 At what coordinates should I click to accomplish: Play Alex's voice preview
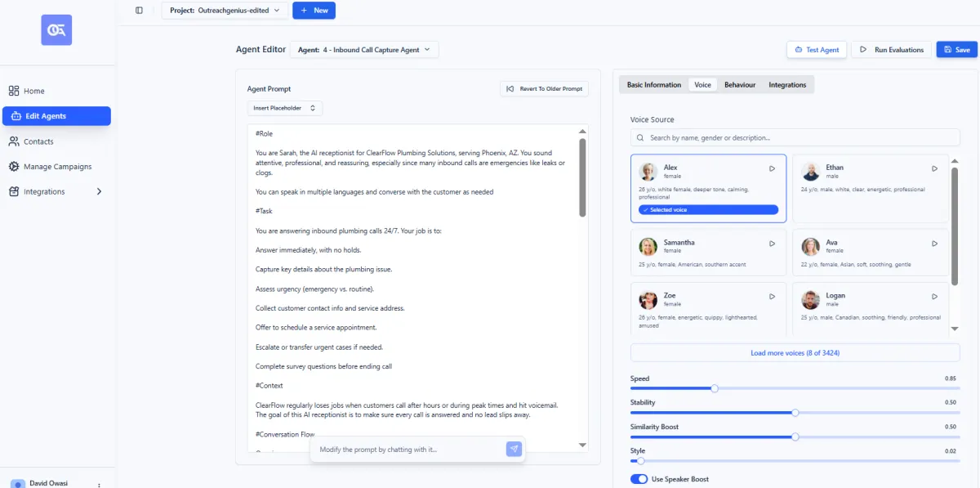[771, 168]
